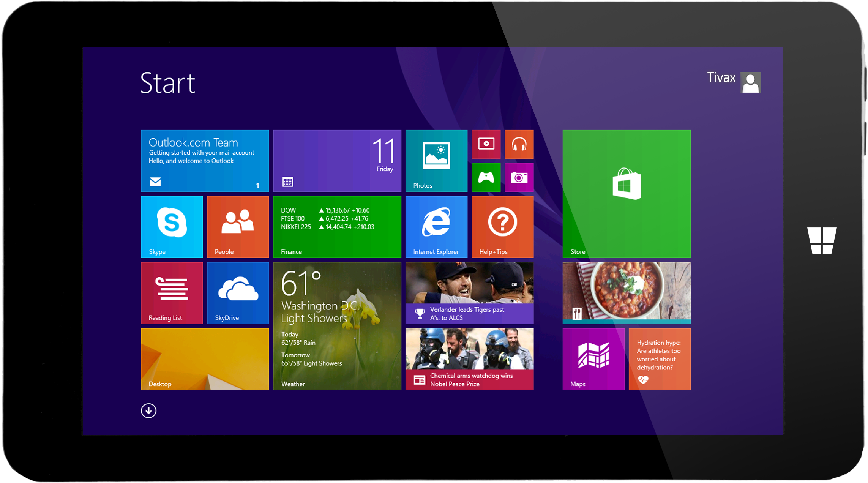The image size is (868, 483).
Task: Open the Tivax user account menu
Action: coord(734,82)
